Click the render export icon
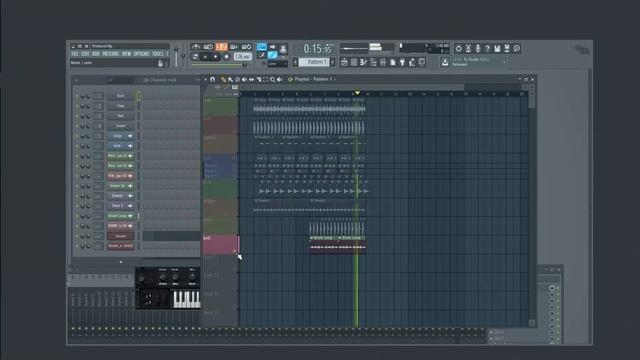The image size is (640, 360). 507,49
